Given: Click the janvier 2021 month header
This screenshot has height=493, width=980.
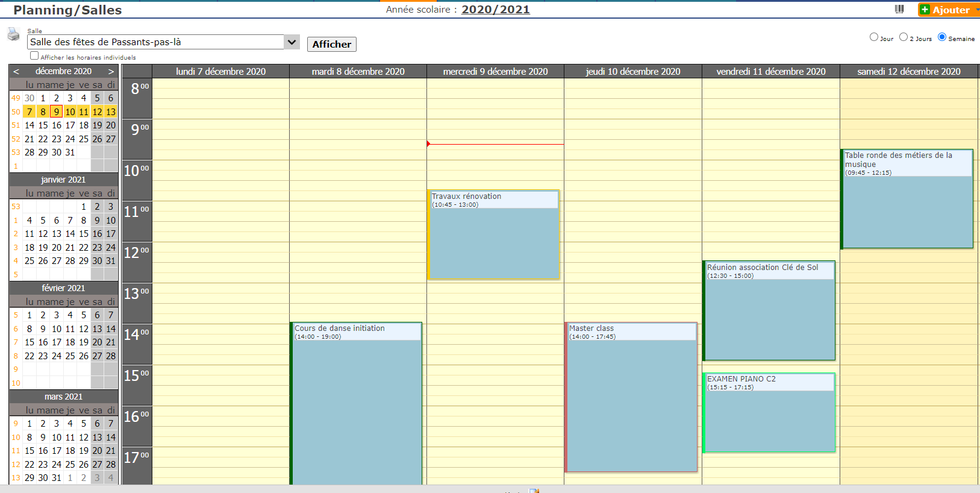Looking at the screenshot, I should coord(63,180).
